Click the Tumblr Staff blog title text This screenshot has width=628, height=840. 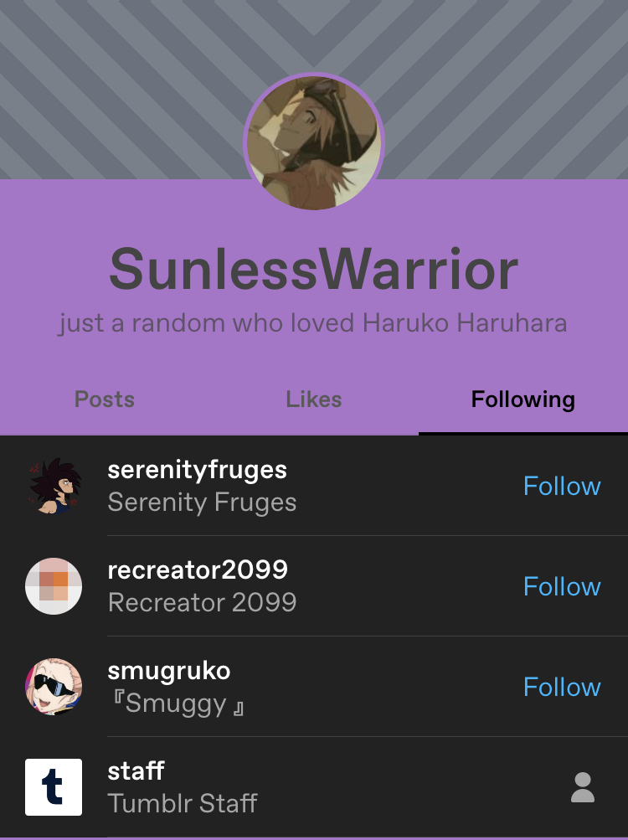coord(183,803)
